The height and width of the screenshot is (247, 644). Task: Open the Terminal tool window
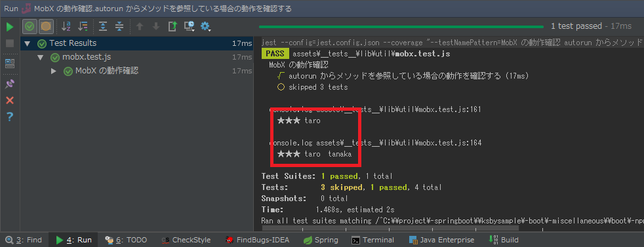373,240
